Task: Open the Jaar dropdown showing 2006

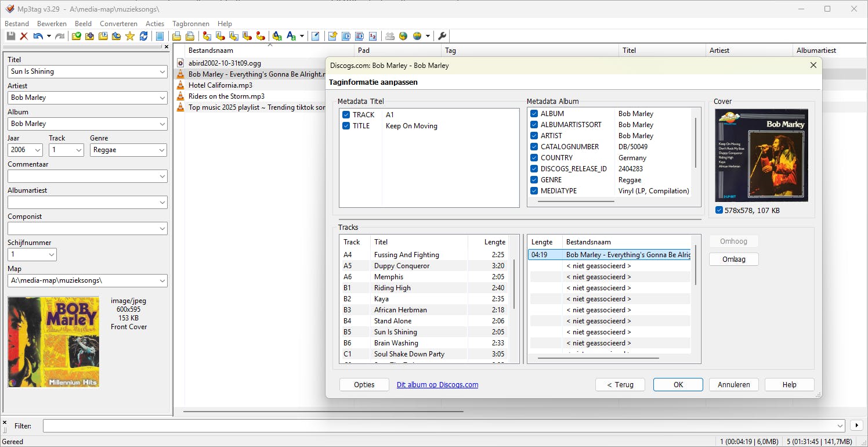Action: click(38, 150)
